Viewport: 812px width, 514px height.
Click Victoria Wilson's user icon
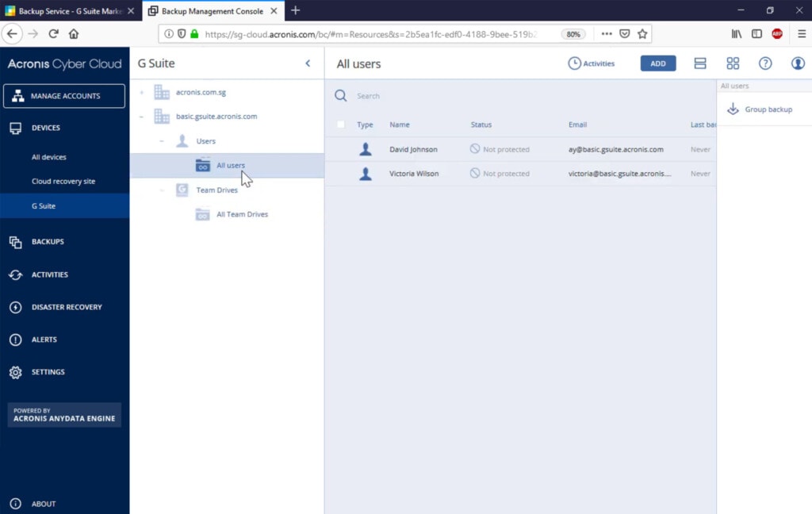pyautogui.click(x=366, y=174)
